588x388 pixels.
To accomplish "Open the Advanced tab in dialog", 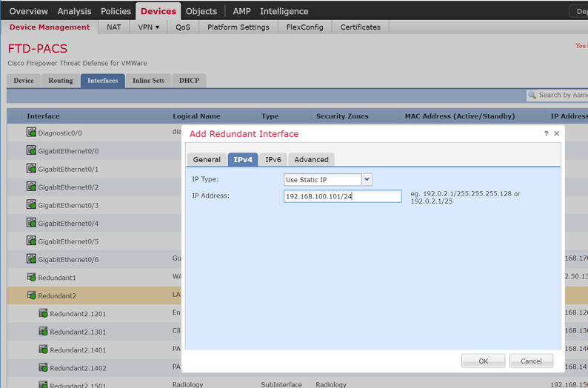I will point(311,159).
